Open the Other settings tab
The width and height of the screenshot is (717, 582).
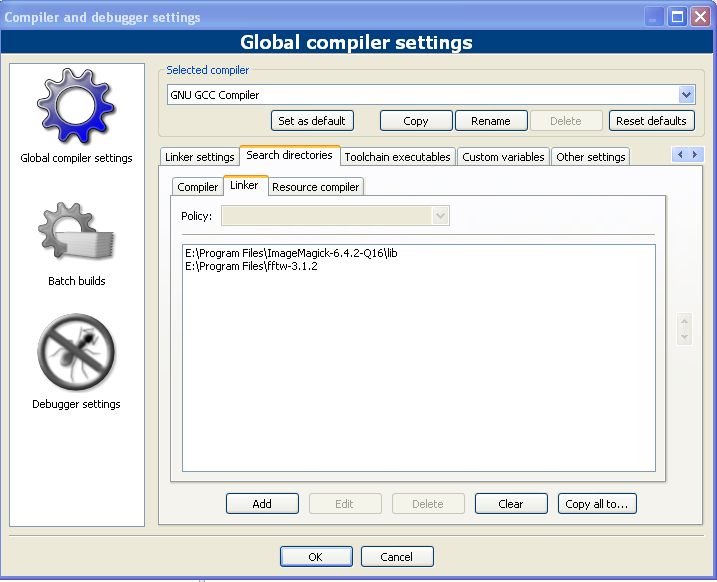pos(590,157)
